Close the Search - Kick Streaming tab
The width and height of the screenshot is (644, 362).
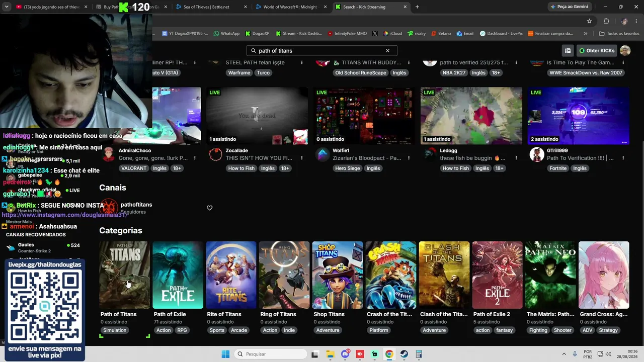click(x=404, y=7)
